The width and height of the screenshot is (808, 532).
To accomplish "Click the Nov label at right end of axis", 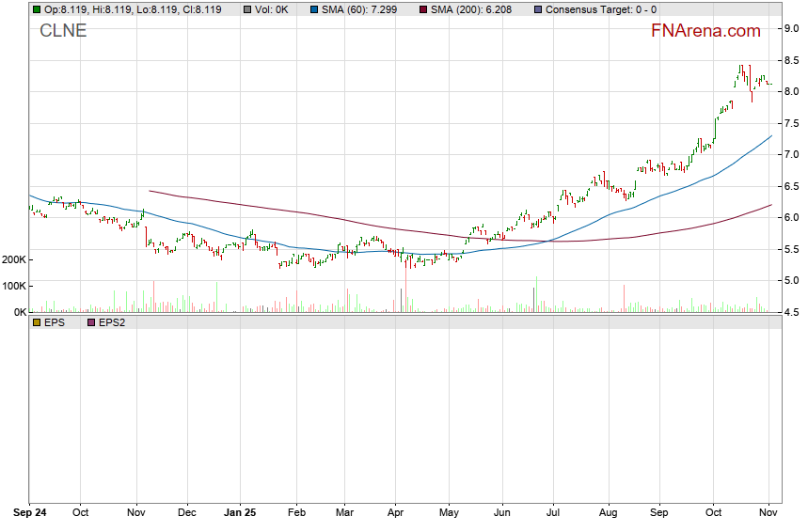I will (x=768, y=513).
